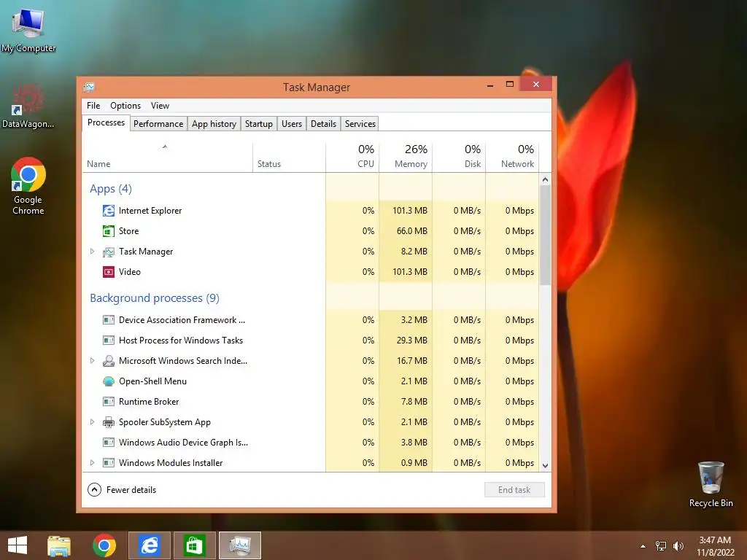Click the Task Manager title bar icon
Image resolution: width=747 pixels, height=560 pixels.
click(89, 87)
